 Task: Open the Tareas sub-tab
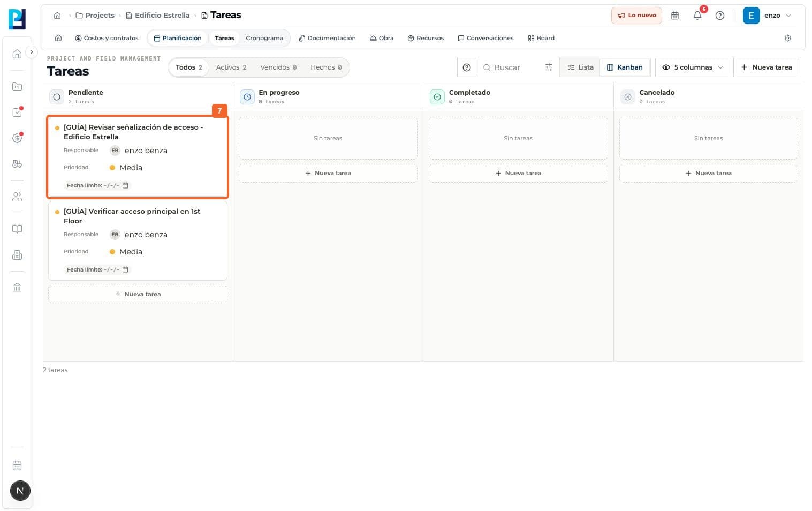click(x=224, y=38)
